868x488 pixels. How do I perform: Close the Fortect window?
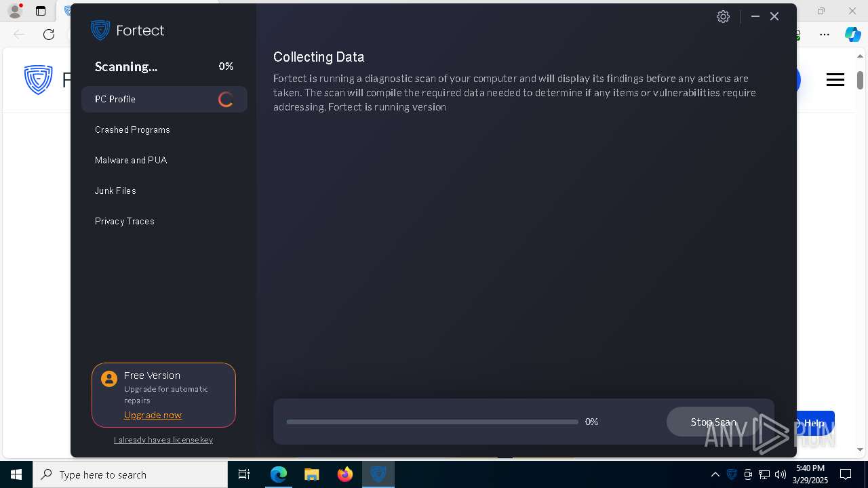click(x=774, y=16)
